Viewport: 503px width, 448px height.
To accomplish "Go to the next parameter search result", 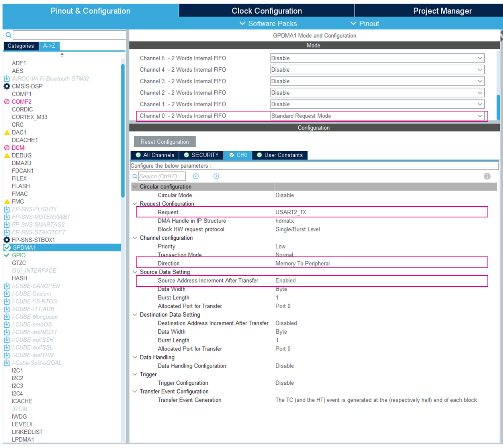I will pos(216,176).
